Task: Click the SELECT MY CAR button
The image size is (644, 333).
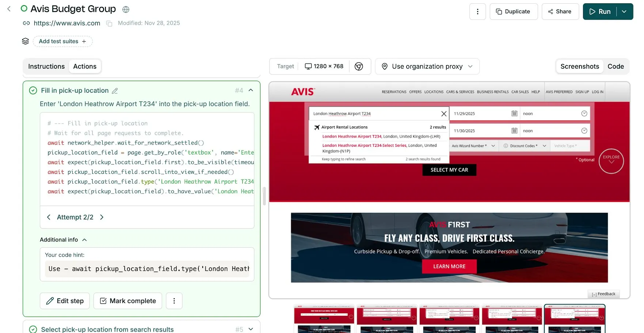Action: click(x=449, y=170)
